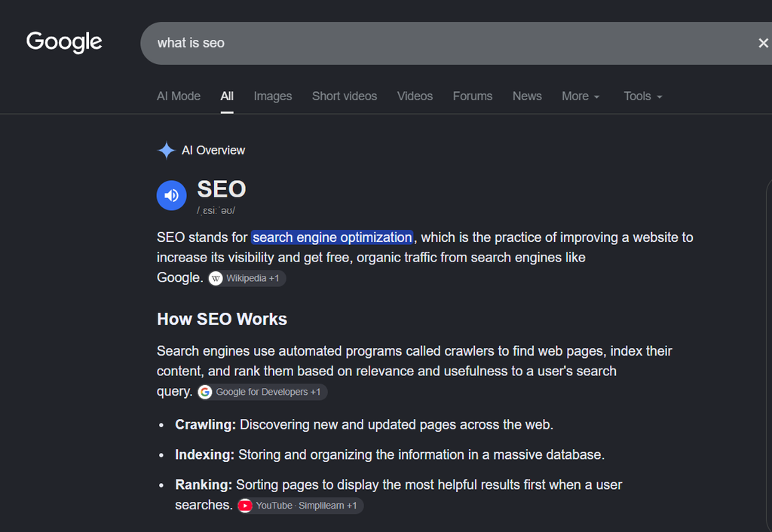
Task: Click the 'How SEO Works' heading
Action: (x=222, y=319)
